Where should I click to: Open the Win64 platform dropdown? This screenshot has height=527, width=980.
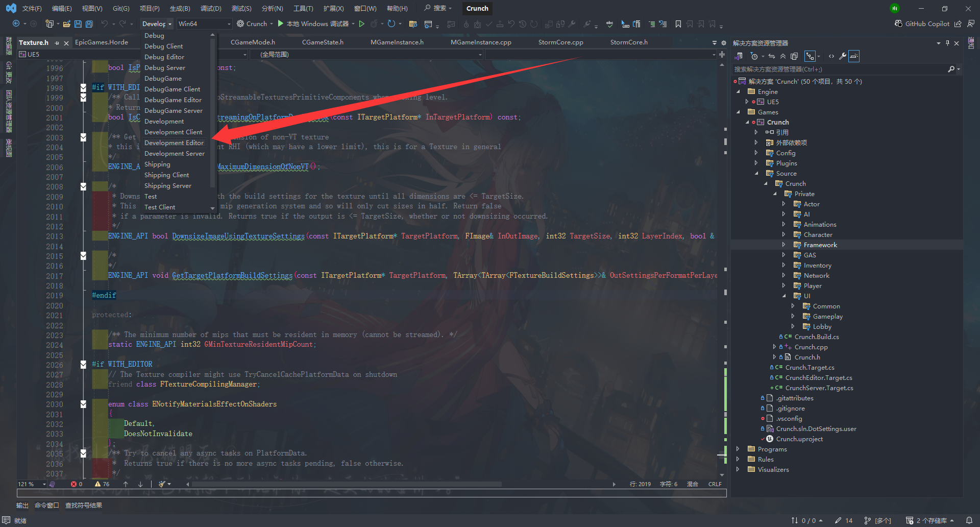(204, 24)
